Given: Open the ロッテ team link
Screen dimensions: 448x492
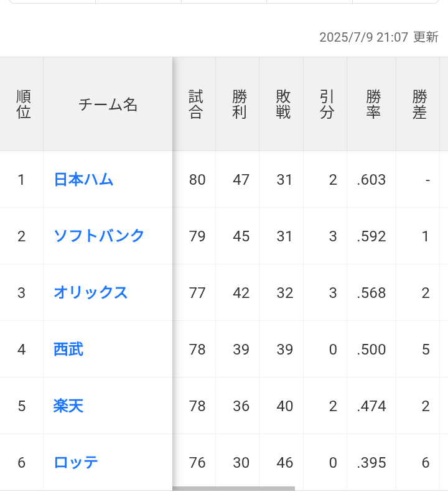Looking at the screenshot, I should [76, 463].
